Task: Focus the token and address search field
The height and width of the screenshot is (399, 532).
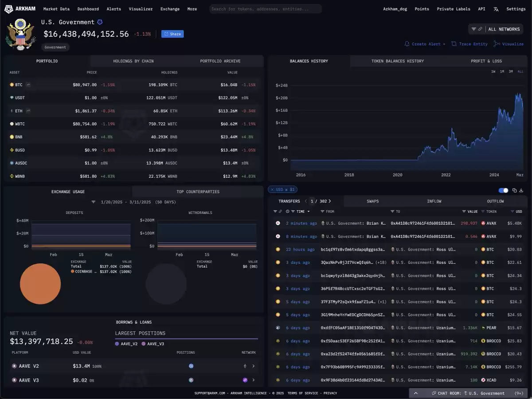Action: pyautogui.click(x=265, y=9)
